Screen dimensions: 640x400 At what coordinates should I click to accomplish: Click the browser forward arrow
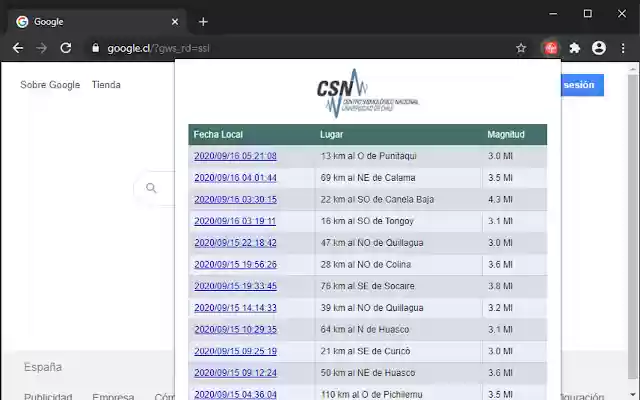pyautogui.click(x=41, y=48)
